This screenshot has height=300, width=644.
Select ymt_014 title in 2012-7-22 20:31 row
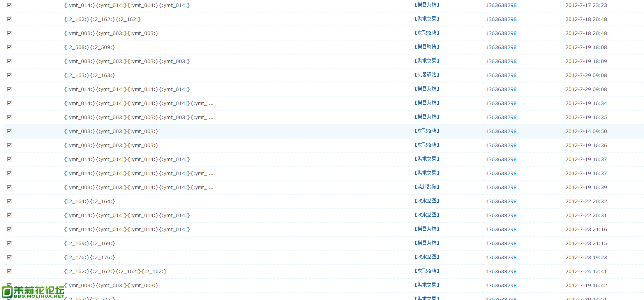pos(127,216)
